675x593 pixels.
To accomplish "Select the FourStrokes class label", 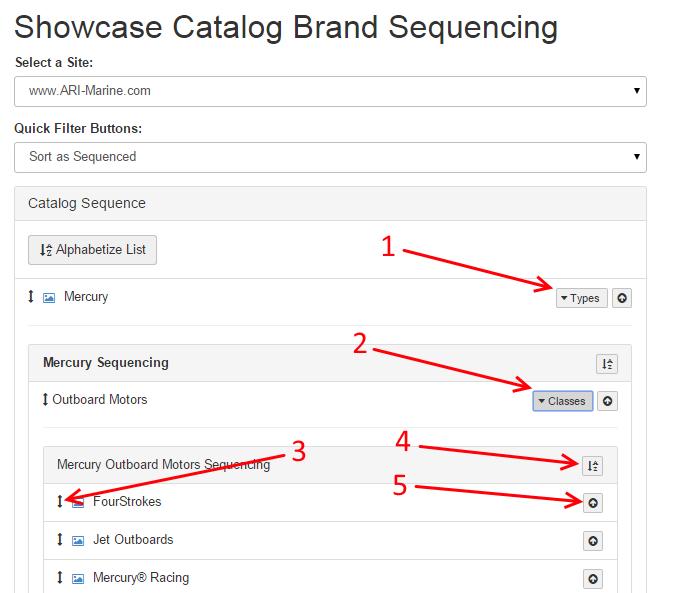I will point(127,502).
